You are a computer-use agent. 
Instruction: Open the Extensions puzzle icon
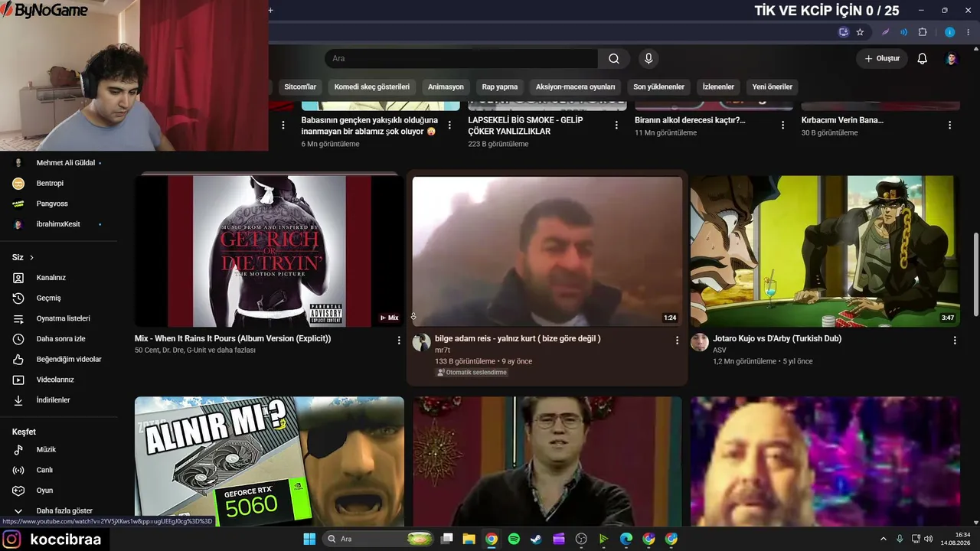coord(923,32)
